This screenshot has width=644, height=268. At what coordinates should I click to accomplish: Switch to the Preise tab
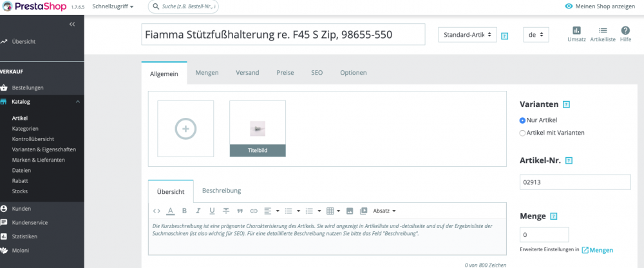point(285,73)
